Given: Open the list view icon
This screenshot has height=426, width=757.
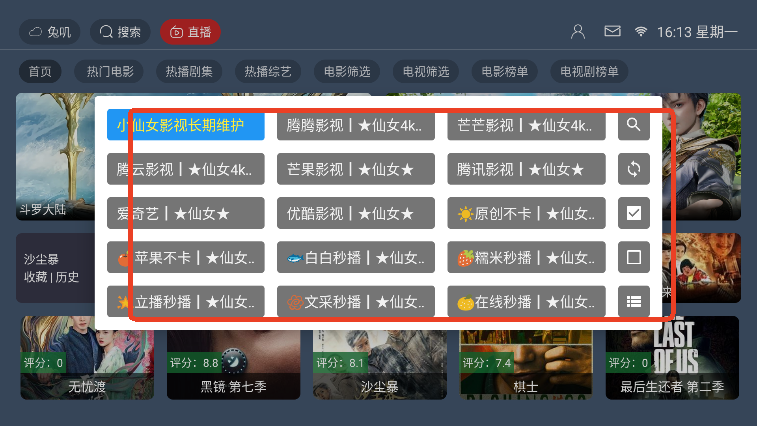Looking at the screenshot, I should click(x=633, y=301).
